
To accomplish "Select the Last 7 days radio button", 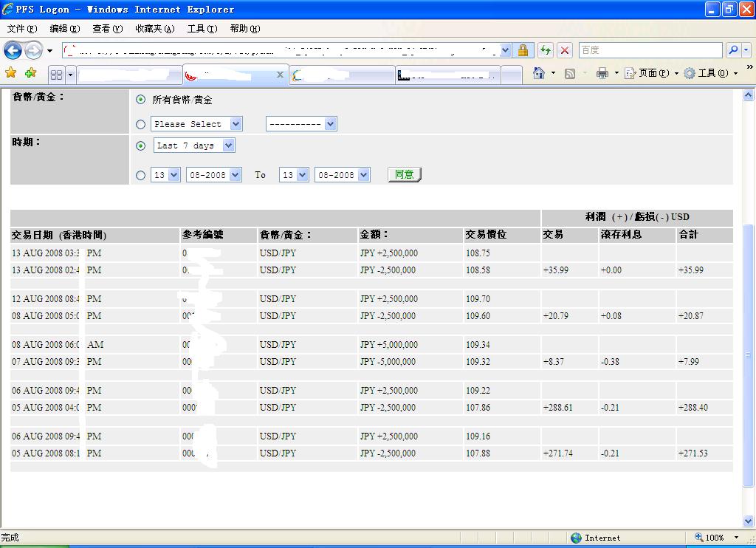I will coord(141,146).
